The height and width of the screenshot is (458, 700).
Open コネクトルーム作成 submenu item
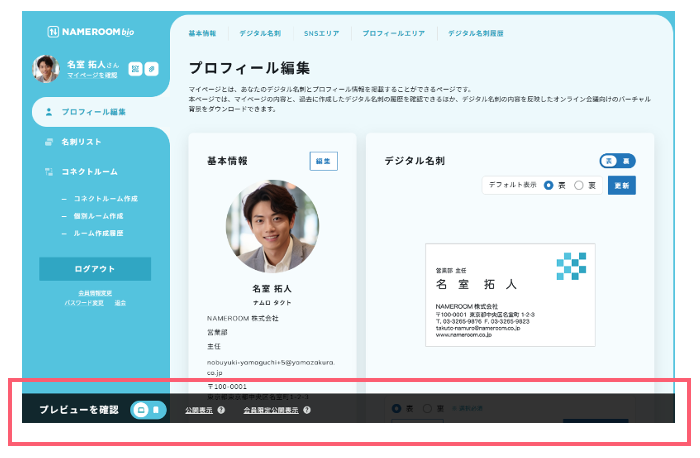(x=105, y=199)
